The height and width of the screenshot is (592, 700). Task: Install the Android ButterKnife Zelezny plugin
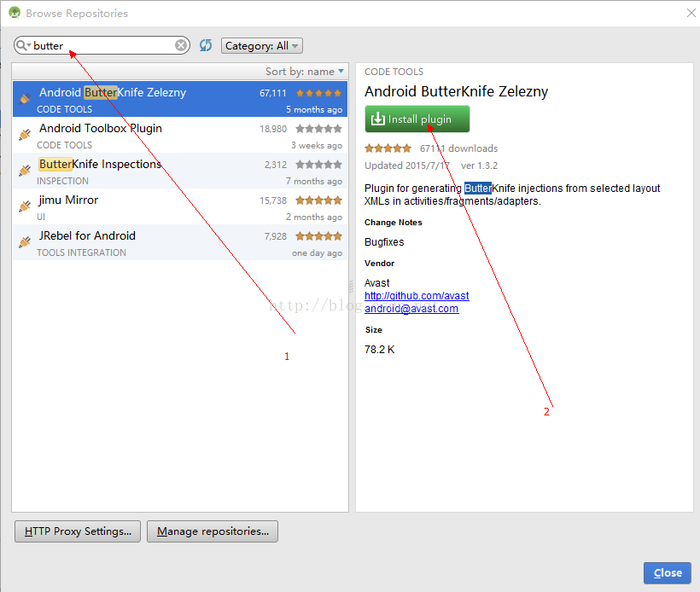[x=417, y=119]
